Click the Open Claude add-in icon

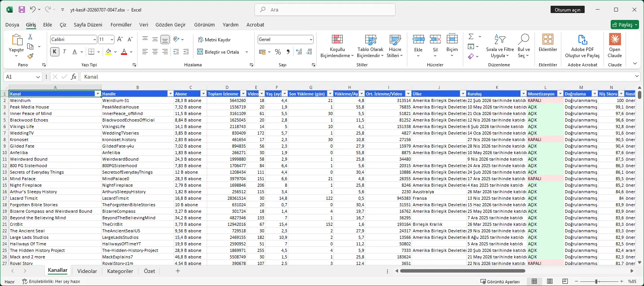615,46
